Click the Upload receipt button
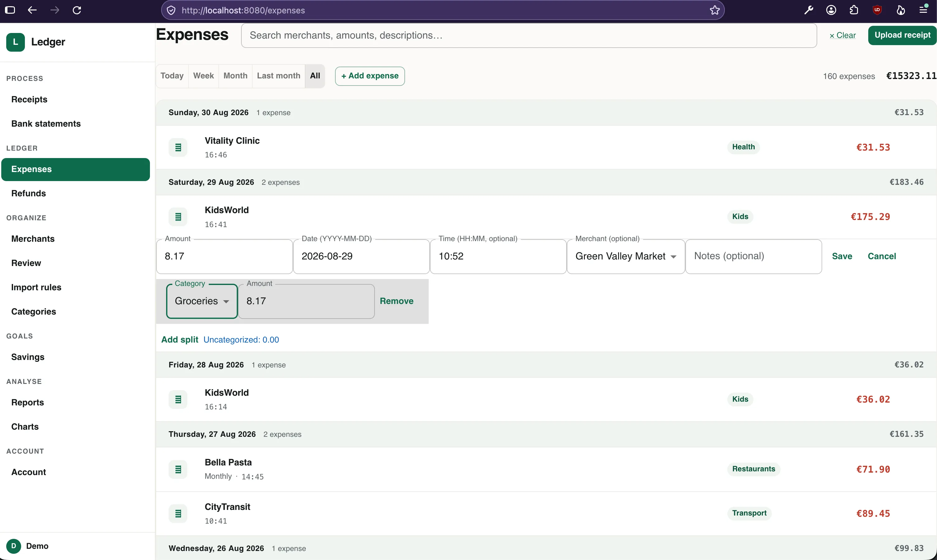 click(x=902, y=35)
